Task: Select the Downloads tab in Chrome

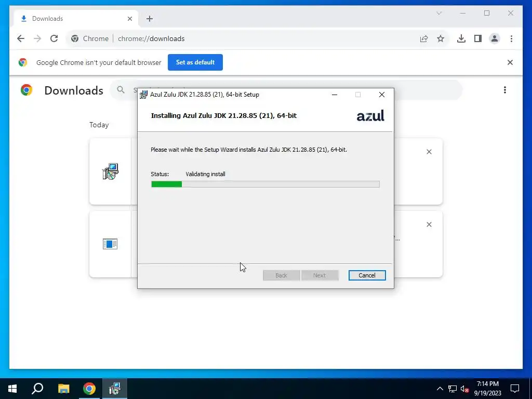Action: point(76,19)
